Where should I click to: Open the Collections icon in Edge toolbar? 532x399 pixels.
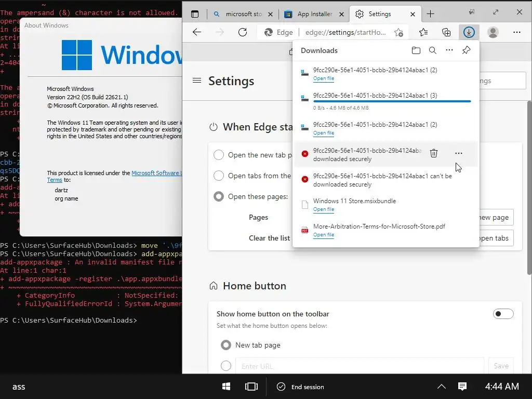point(446,32)
